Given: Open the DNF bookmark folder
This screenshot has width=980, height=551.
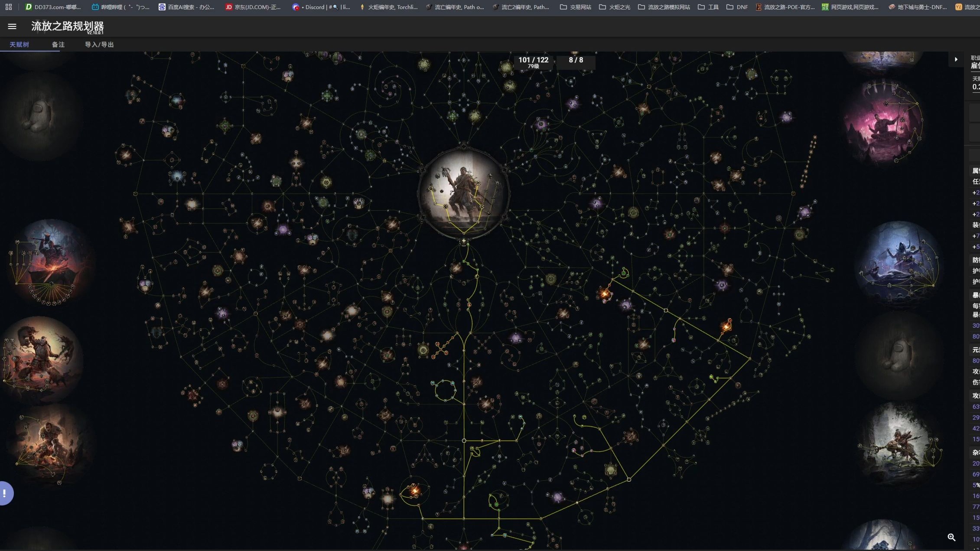Looking at the screenshot, I should click(737, 7).
